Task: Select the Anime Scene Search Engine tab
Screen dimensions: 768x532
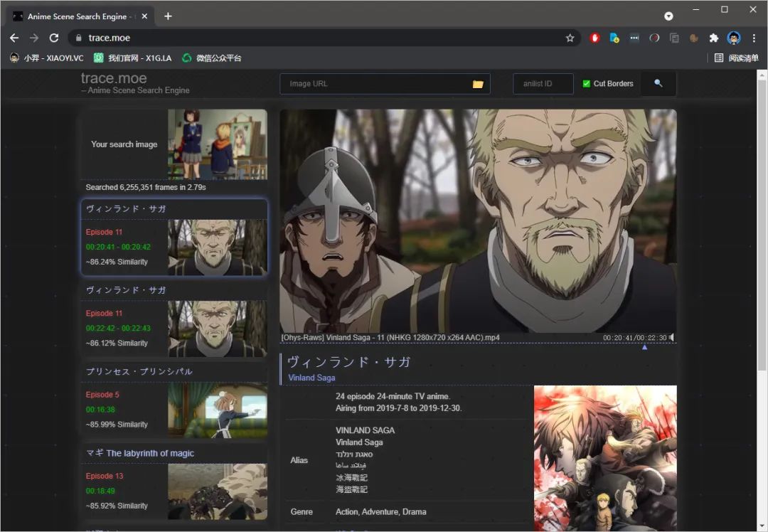Action: pyautogui.click(x=75, y=16)
